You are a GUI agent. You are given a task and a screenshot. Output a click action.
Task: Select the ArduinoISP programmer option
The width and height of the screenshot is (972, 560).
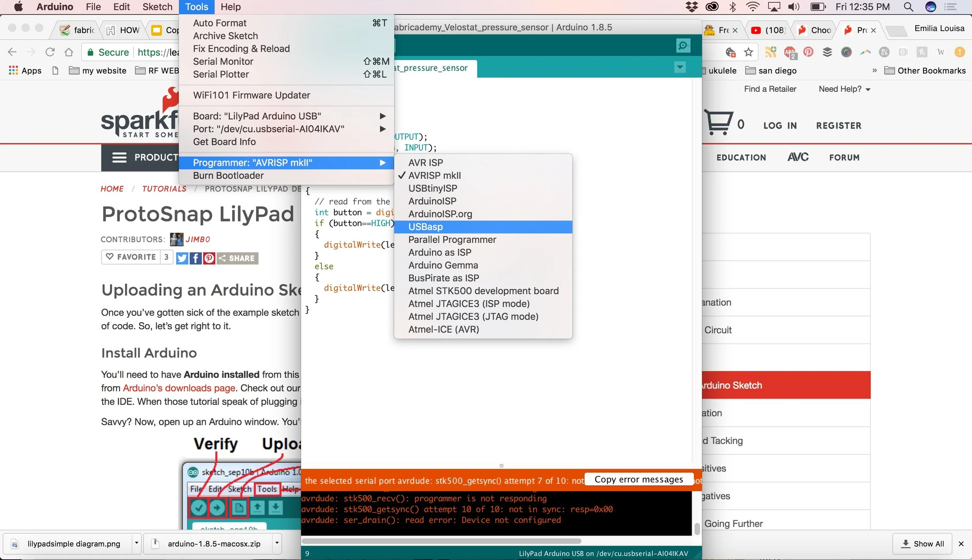click(483, 201)
